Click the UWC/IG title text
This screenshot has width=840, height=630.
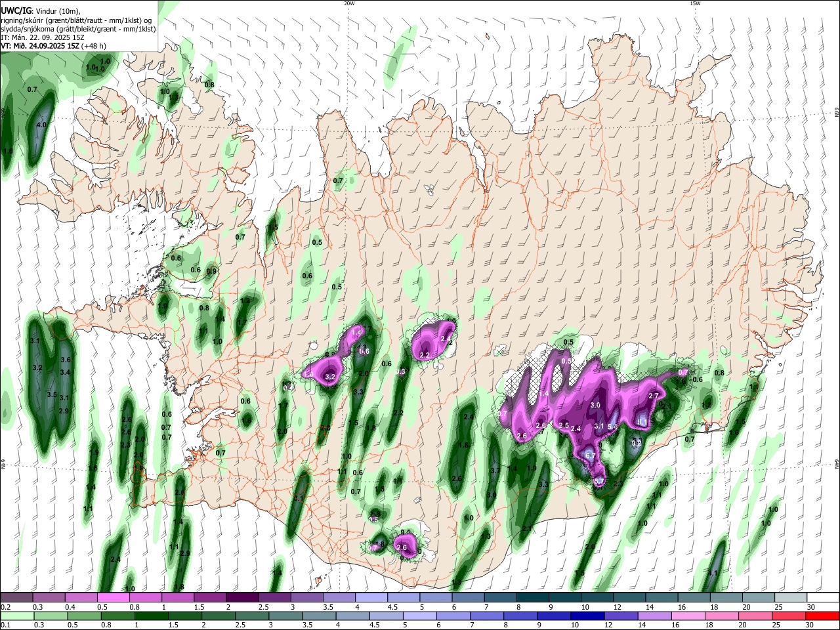point(16,10)
